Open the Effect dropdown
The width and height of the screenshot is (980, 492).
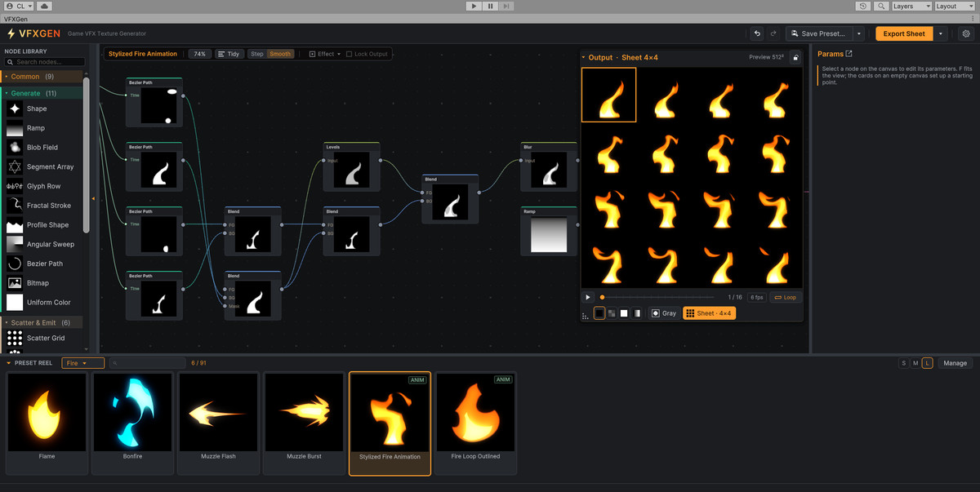tap(323, 54)
